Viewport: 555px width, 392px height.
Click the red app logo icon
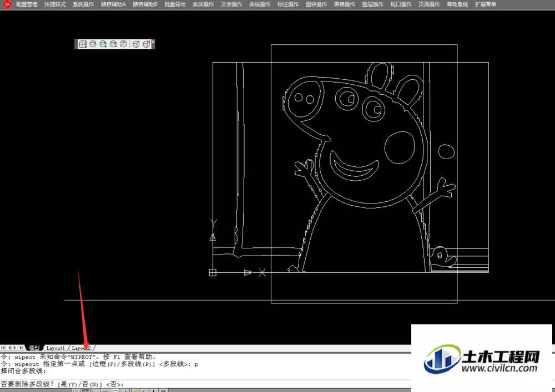click(6, 4)
